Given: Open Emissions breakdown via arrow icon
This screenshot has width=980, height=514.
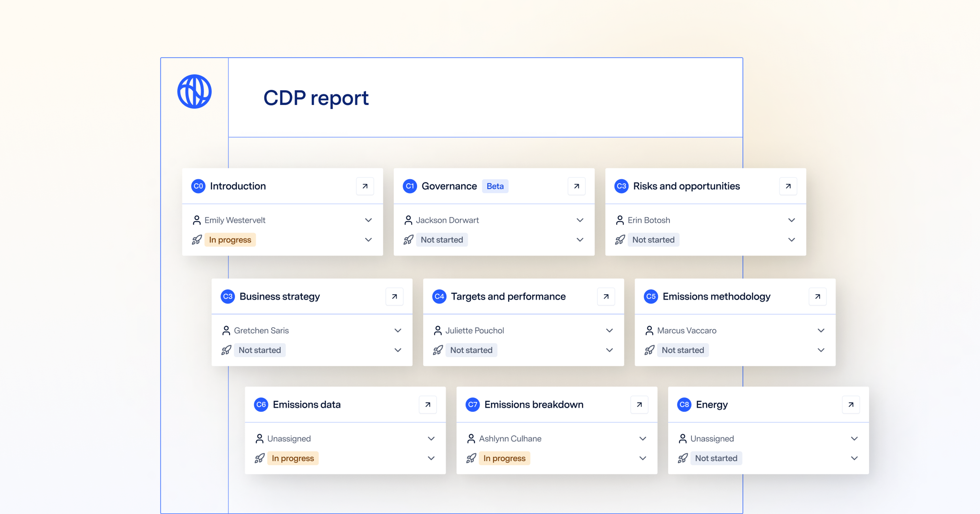Looking at the screenshot, I should (639, 405).
